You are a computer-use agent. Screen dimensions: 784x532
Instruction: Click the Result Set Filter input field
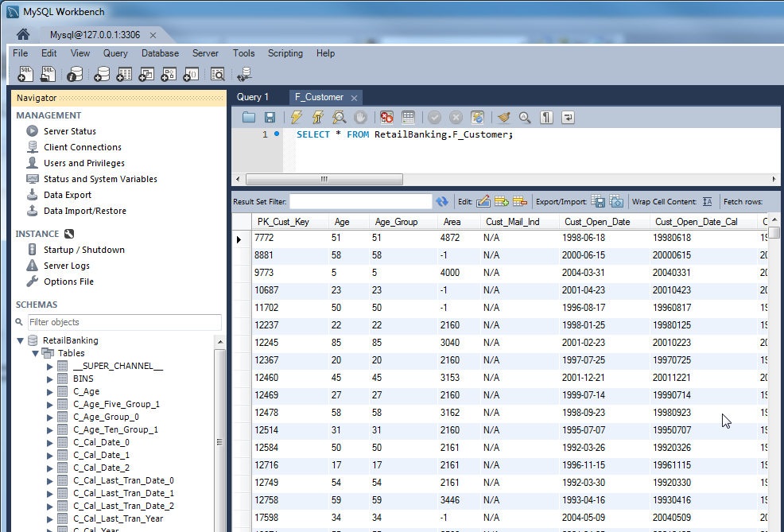[360, 202]
